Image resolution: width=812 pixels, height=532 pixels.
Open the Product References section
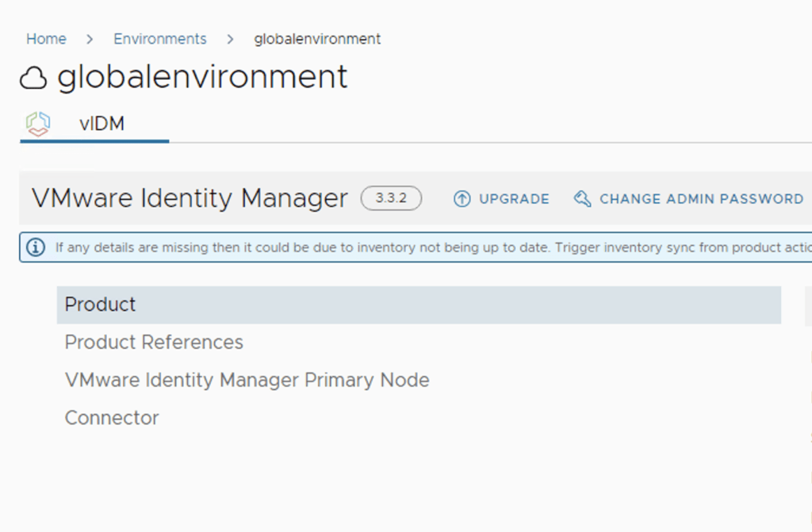click(x=154, y=343)
